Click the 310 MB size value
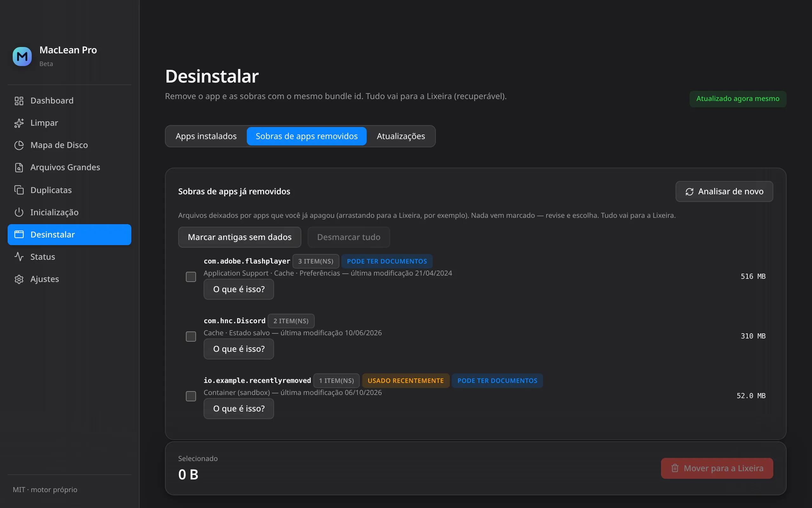Viewport: 812px width, 508px height. tap(753, 336)
